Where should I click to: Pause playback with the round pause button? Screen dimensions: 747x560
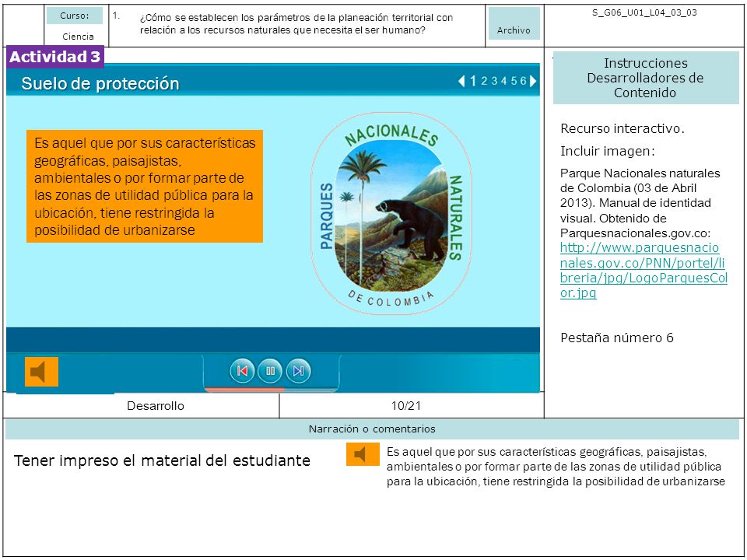pos(270,371)
